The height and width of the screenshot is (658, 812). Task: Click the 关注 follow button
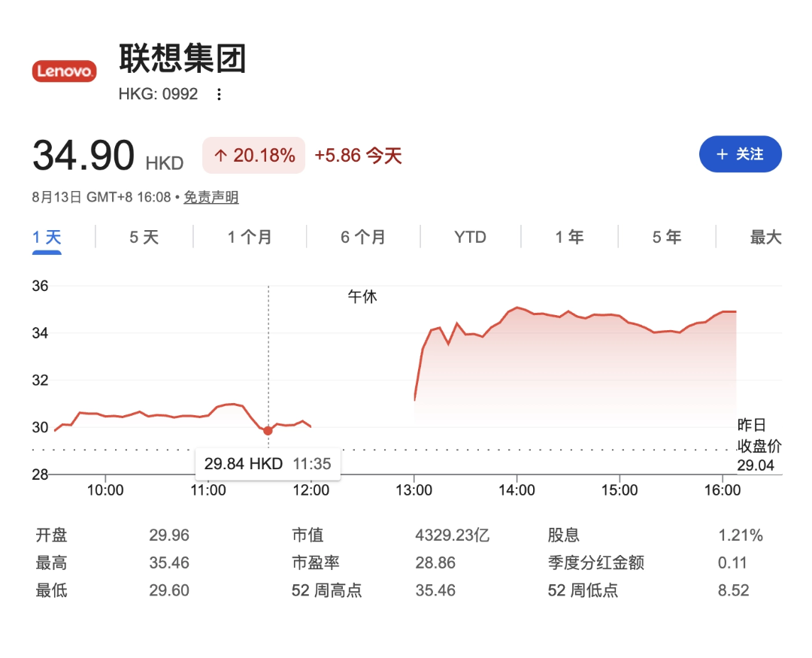(740, 154)
